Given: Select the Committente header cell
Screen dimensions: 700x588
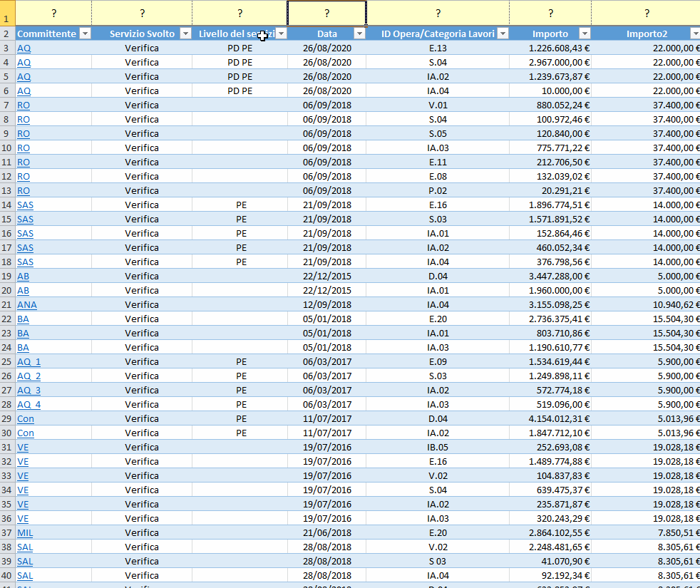Looking at the screenshot, I should click(x=53, y=33).
